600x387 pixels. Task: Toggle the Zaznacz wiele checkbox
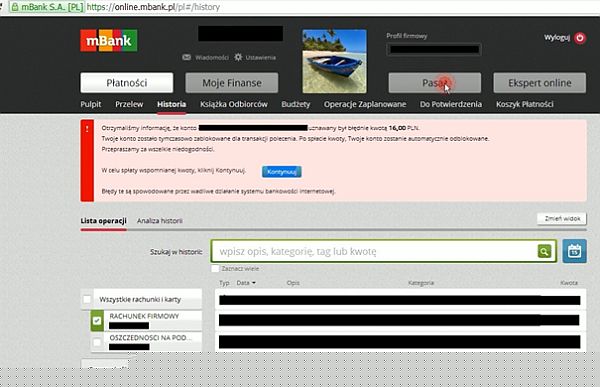point(215,269)
